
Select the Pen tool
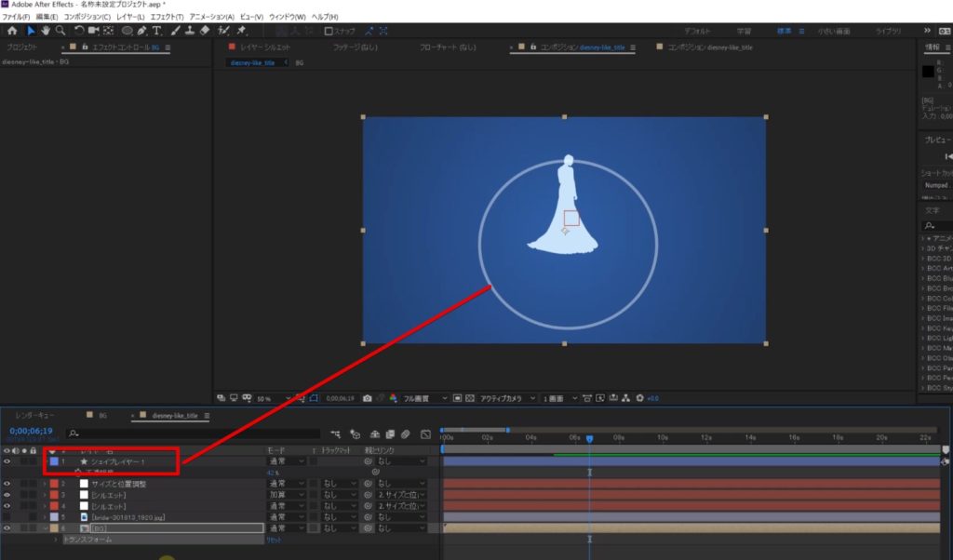[142, 31]
